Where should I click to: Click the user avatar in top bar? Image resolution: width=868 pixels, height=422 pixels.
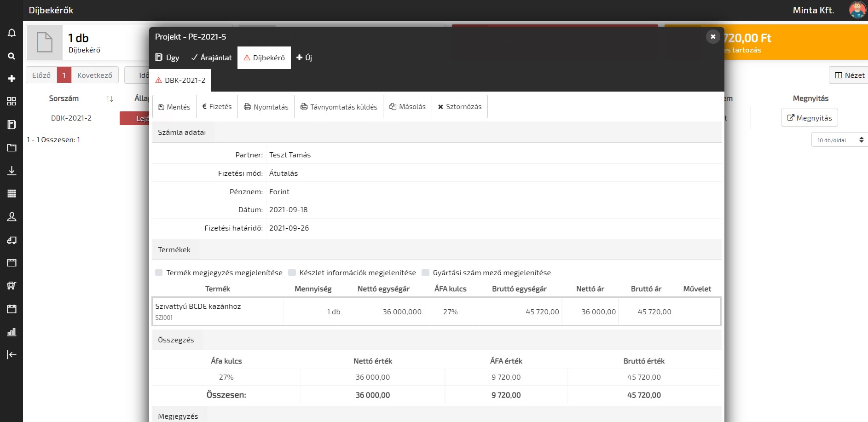pos(856,10)
